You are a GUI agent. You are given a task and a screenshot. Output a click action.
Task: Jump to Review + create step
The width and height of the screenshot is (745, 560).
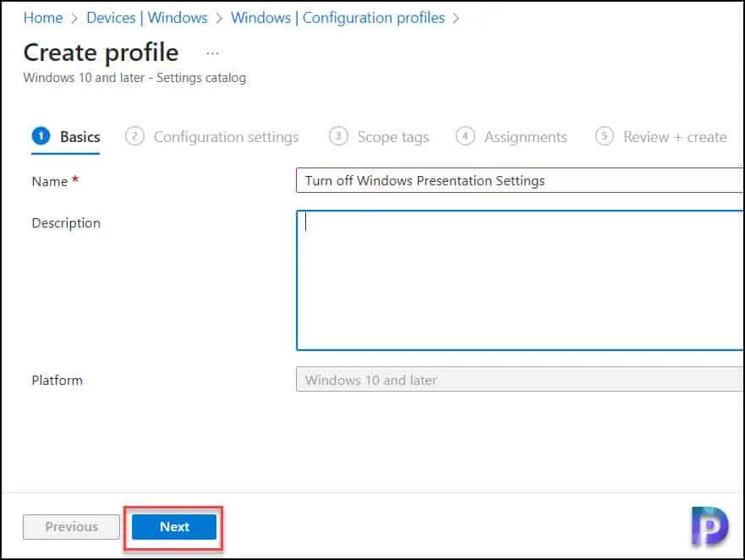661,137
